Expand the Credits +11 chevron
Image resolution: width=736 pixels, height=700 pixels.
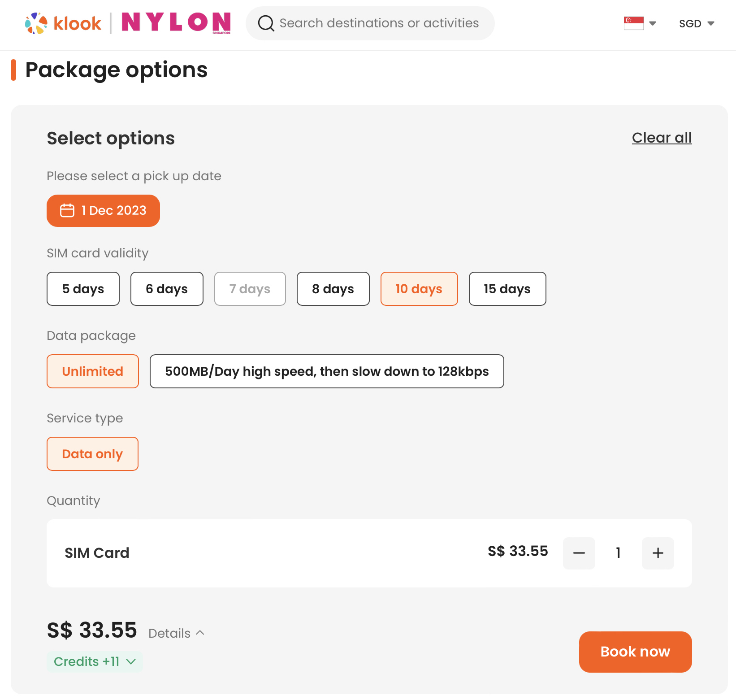tap(131, 661)
